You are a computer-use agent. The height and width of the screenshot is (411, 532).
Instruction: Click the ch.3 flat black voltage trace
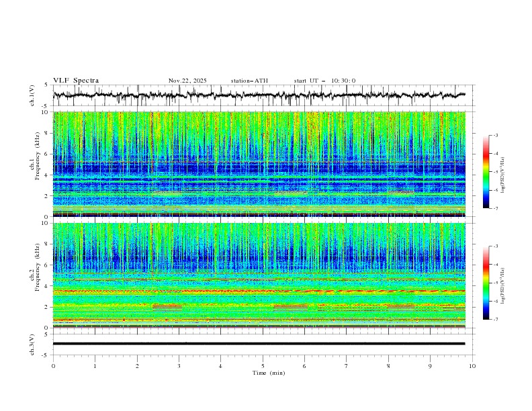(x=259, y=344)
